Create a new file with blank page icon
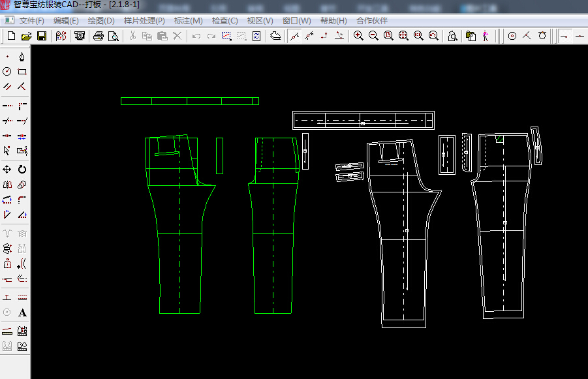 pyautogui.click(x=11, y=36)
